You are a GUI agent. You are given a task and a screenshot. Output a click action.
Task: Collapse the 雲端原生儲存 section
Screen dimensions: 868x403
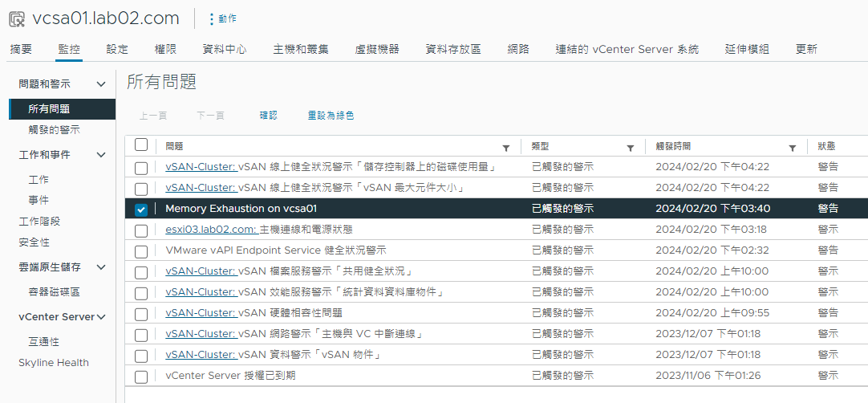click(101, 267)
